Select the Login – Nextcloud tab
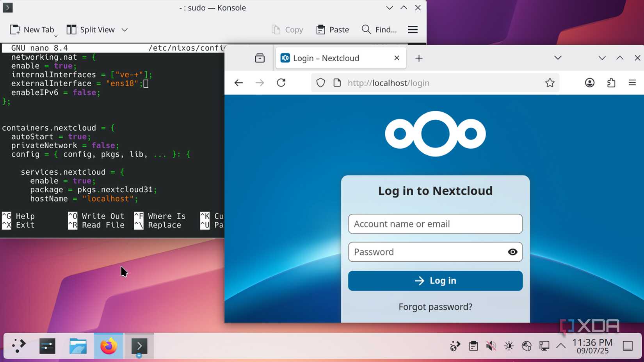Screen dimensions: 644x362 click(x=341, y=58)
